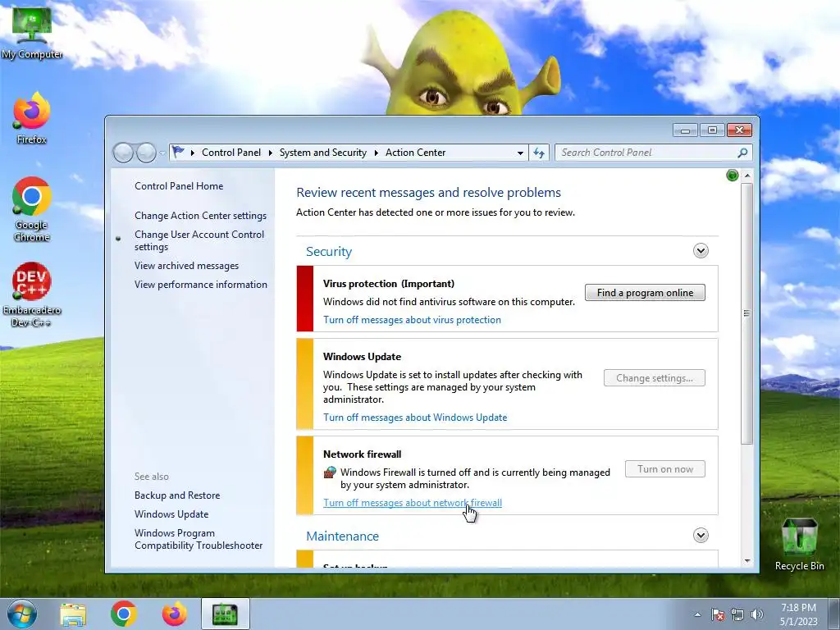Go back with the navigation Back button
The image size is (840, 630).
(123, 153)
